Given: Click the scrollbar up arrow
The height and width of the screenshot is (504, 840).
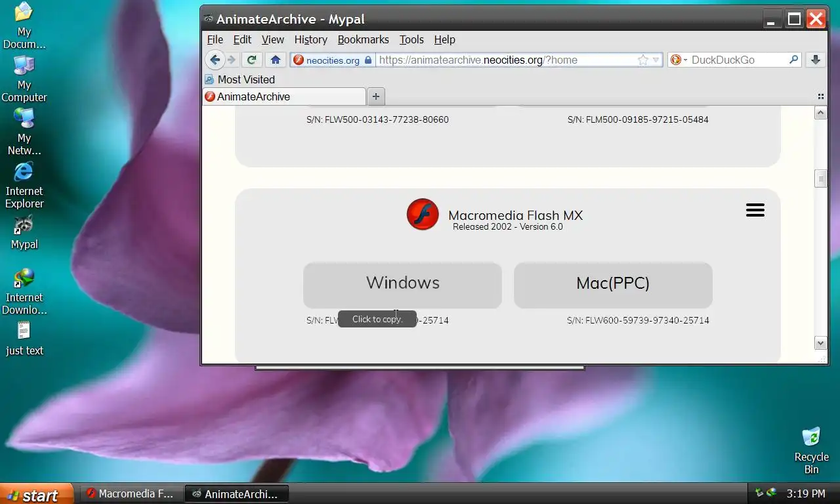Looking at the screenshot, I should [x=820, y=113].
